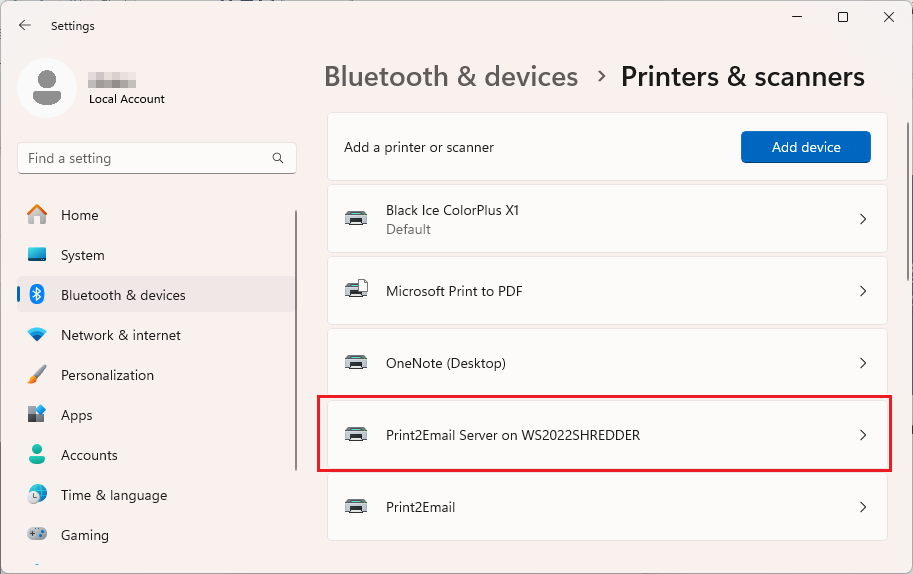Click the search magnifier icon
This screenshot has width=913, height=574.
point(278,158)
